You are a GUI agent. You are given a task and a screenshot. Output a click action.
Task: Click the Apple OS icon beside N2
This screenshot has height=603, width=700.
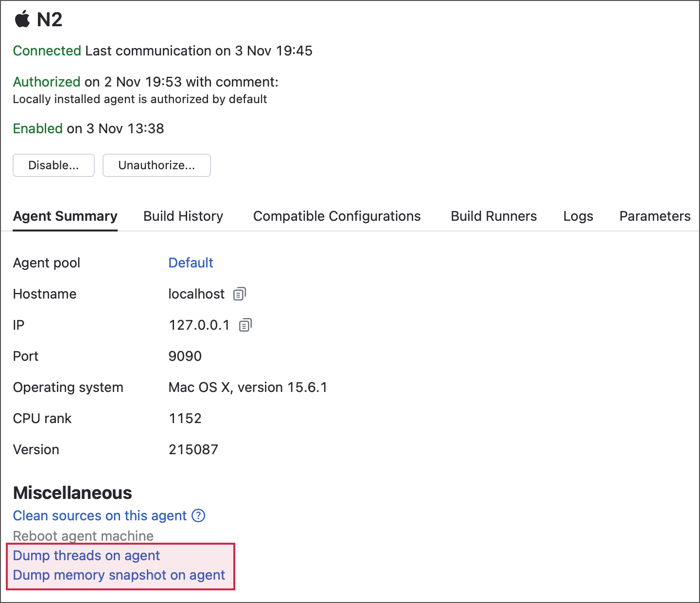(22, 19)
